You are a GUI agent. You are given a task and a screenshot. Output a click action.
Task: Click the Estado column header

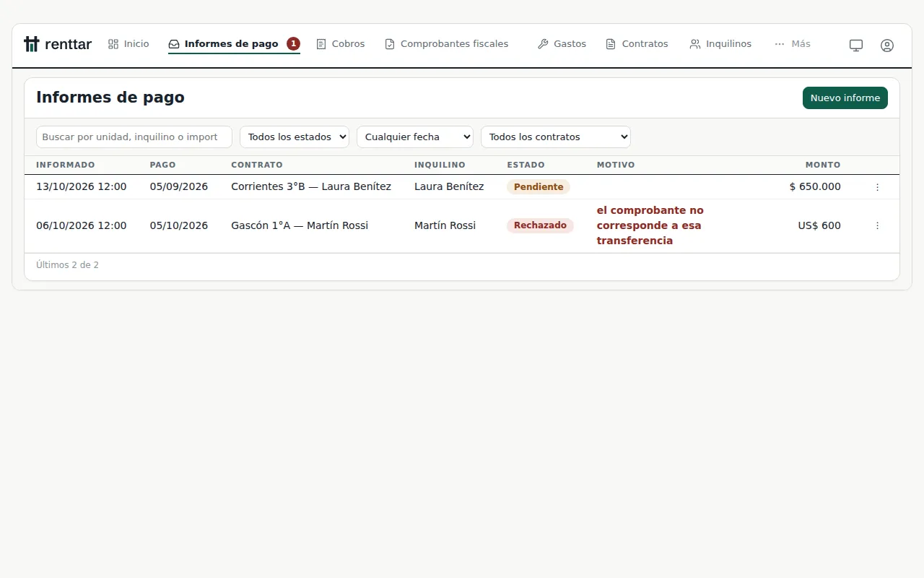526,165
